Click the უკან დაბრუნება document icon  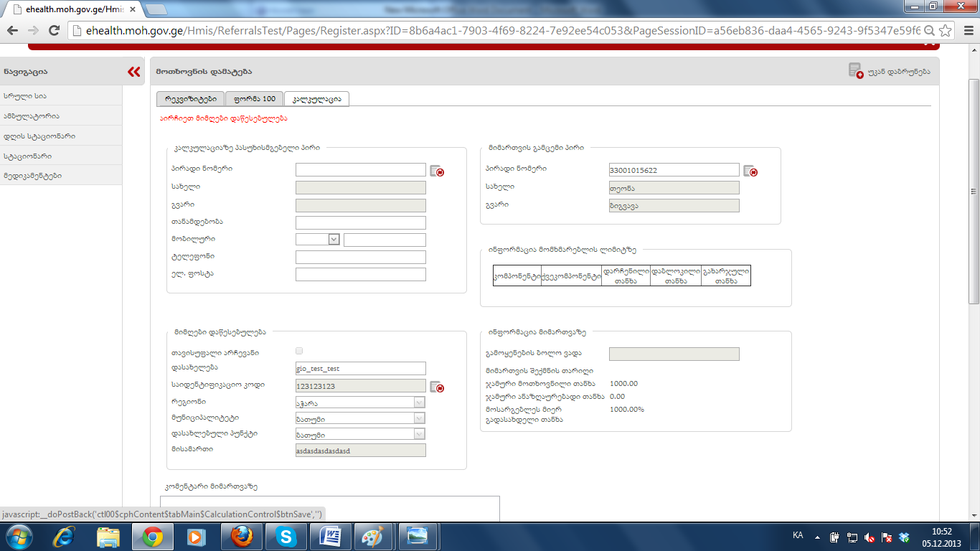[x=855, y=71]
